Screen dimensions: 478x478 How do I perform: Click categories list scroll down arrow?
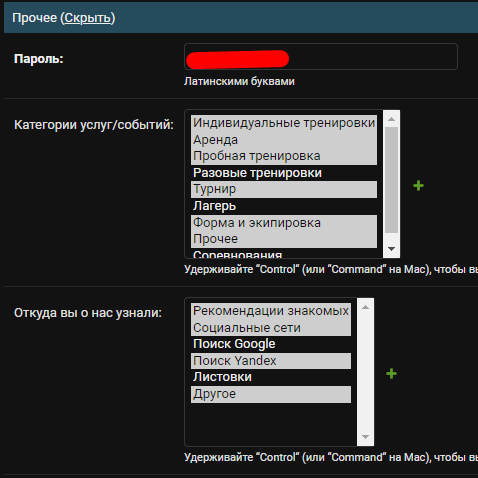click(x=392, y=249)
